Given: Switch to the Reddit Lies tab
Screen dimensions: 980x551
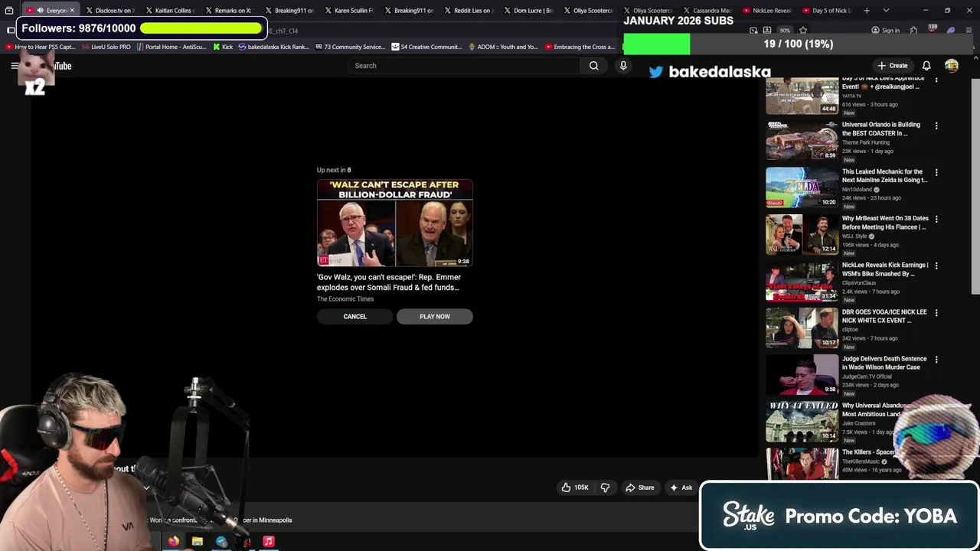Looking at the screenshot, I should click(469, 11).
